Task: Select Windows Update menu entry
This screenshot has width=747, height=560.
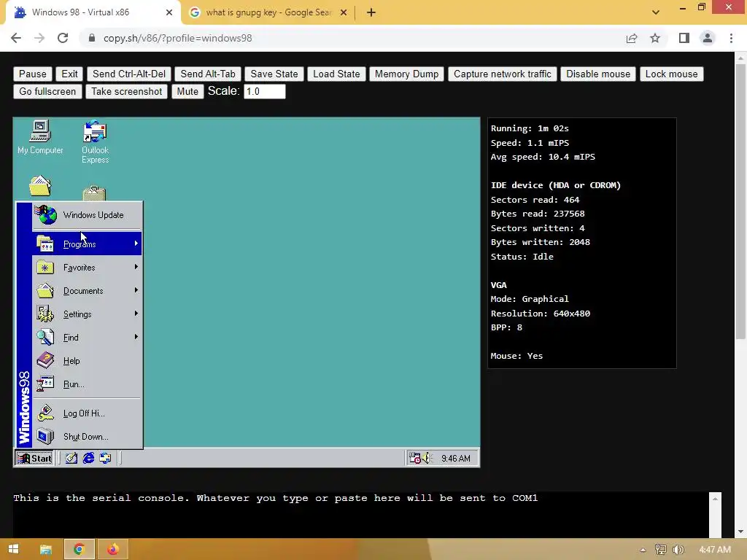Action: [x=88, y=215]
